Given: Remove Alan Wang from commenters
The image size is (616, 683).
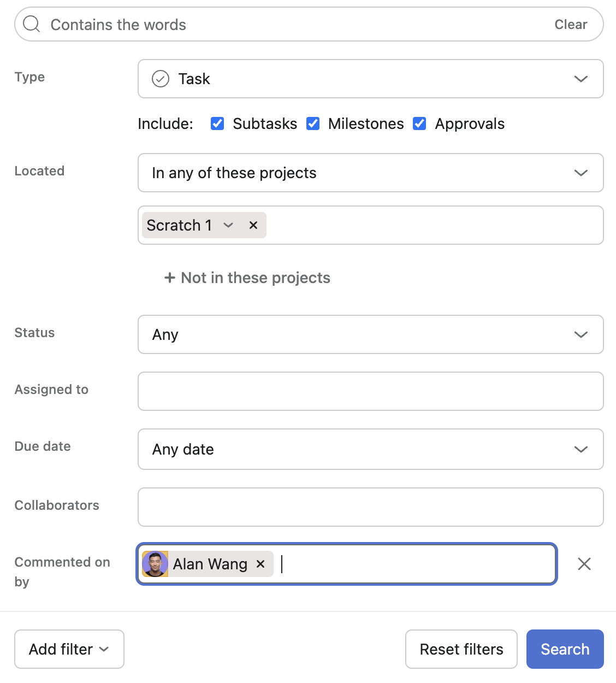Looking at the screenshot, I should (x=260, y=564).
